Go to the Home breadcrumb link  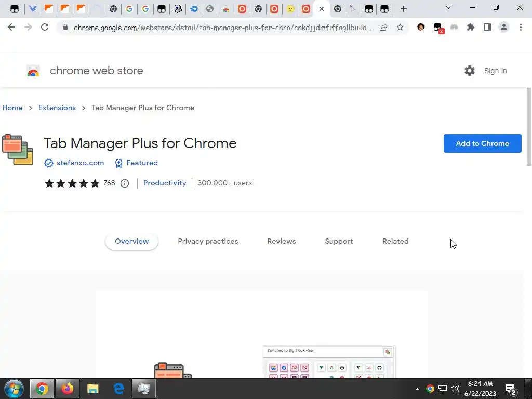[12, 108]
